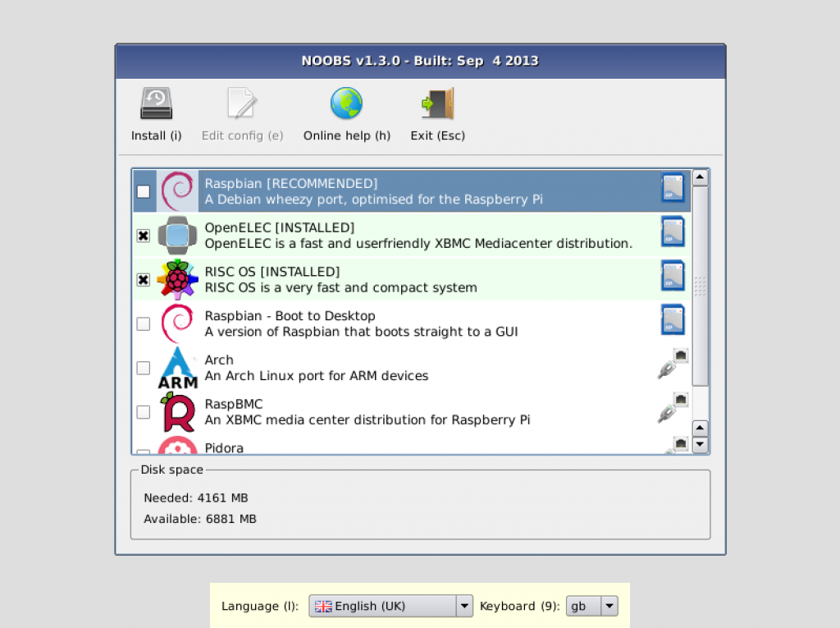The image size is (840, 628).
Task: Enable the Raspbian [RECOMMENDED] checkbox
Action: [x=144, y=191]
